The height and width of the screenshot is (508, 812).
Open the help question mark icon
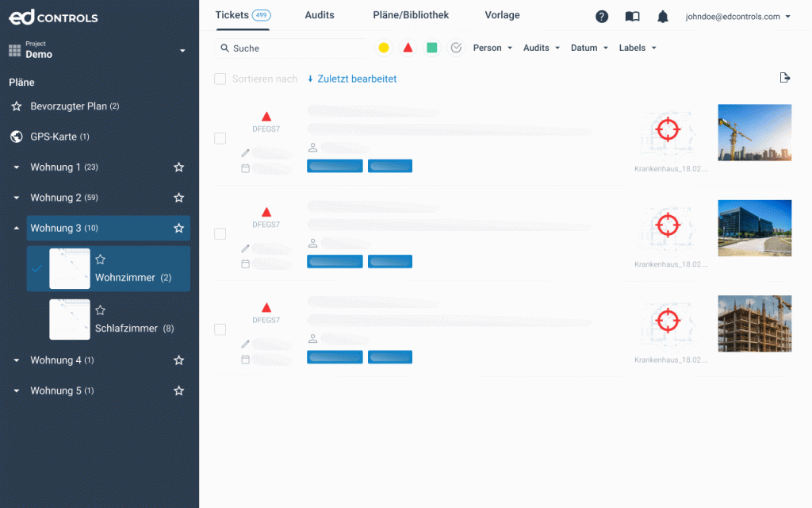(x=602, y=17)
